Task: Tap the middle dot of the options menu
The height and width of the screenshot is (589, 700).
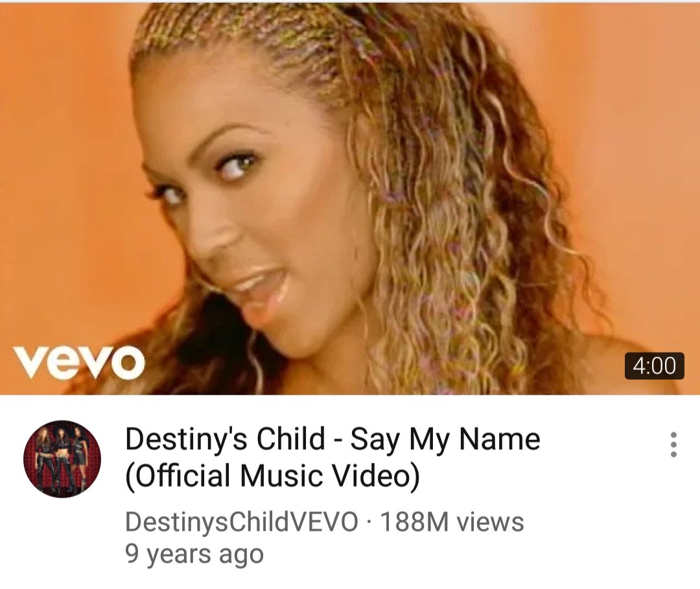Action: point(673,445)
